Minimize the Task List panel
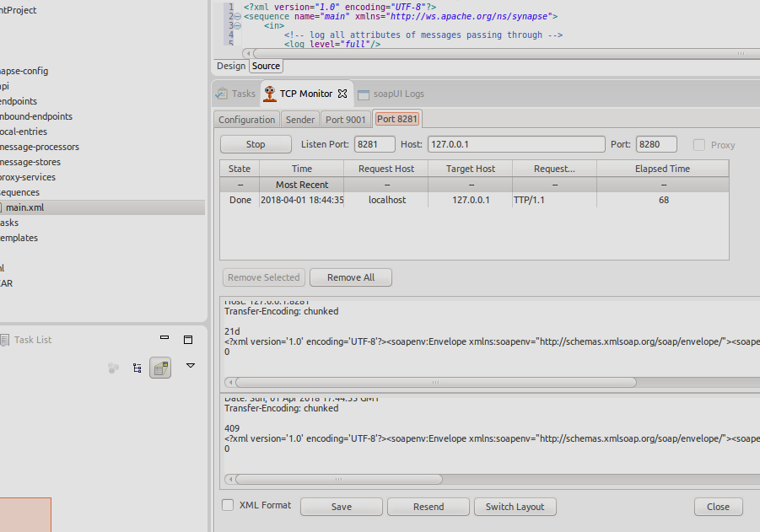The image size is (760, 532). [x=164, y=339]
